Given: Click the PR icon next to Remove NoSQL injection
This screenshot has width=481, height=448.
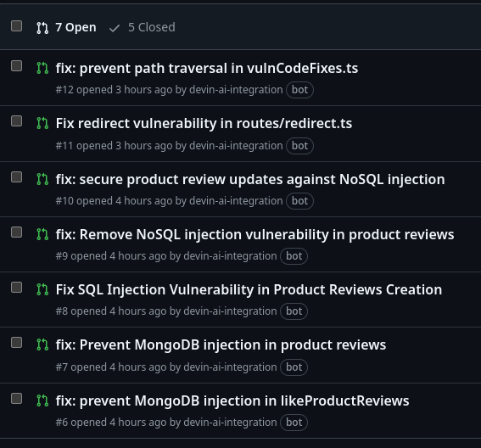Looking at the screenshot, I should [x=42, y=234].
